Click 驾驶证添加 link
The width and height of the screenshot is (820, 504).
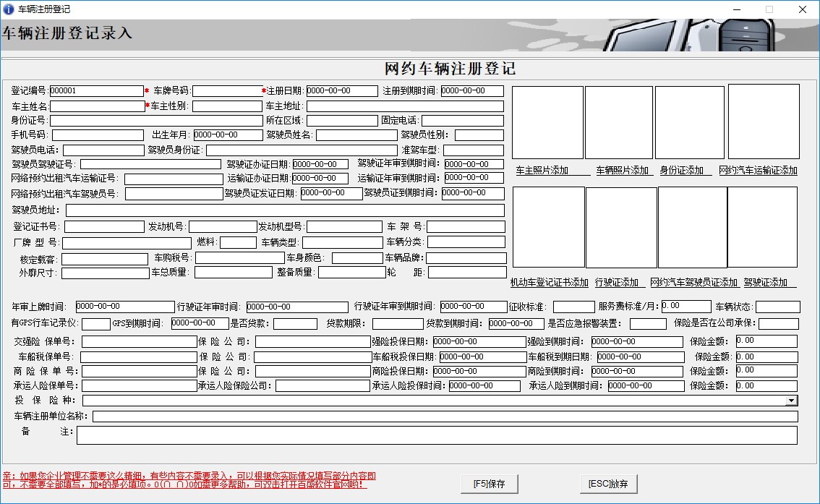tap(766, 282)
